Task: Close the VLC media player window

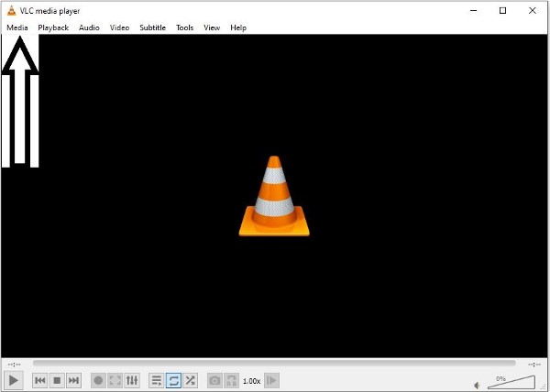Action: pyautogui.click(x=532, y=10)
